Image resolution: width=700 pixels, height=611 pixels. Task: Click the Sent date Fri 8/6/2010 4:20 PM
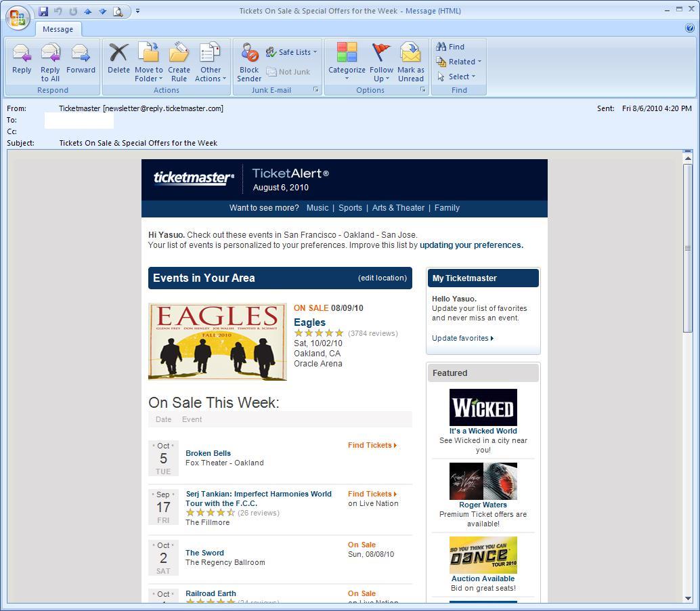[x=657, y=108]
